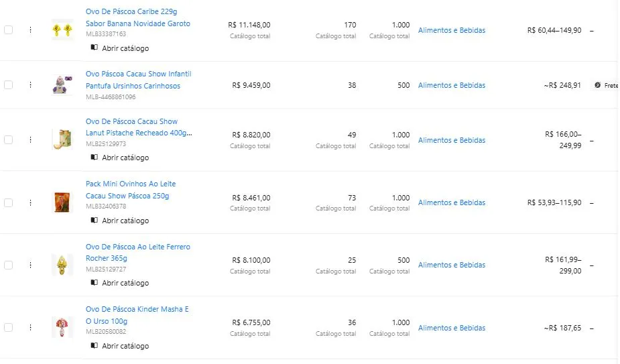
Task: Click the Mini Ovinhos pack thumbnail image
Action: tap(62, 202)
